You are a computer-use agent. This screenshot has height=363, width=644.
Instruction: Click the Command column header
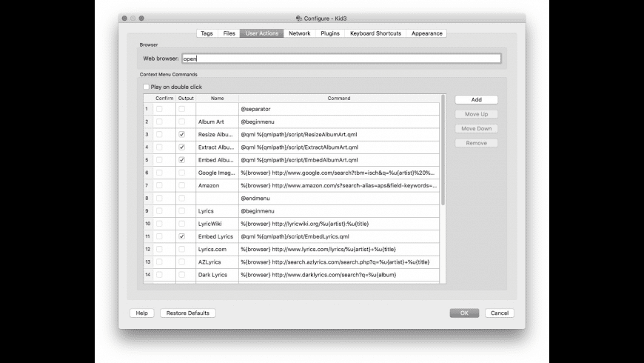point(339,99)
